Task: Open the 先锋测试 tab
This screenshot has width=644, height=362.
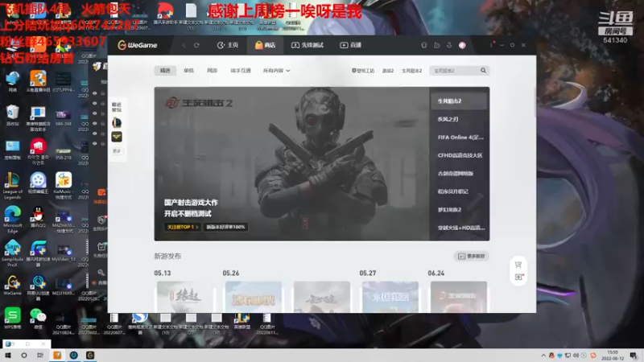Action: click(x=308, y=45)
